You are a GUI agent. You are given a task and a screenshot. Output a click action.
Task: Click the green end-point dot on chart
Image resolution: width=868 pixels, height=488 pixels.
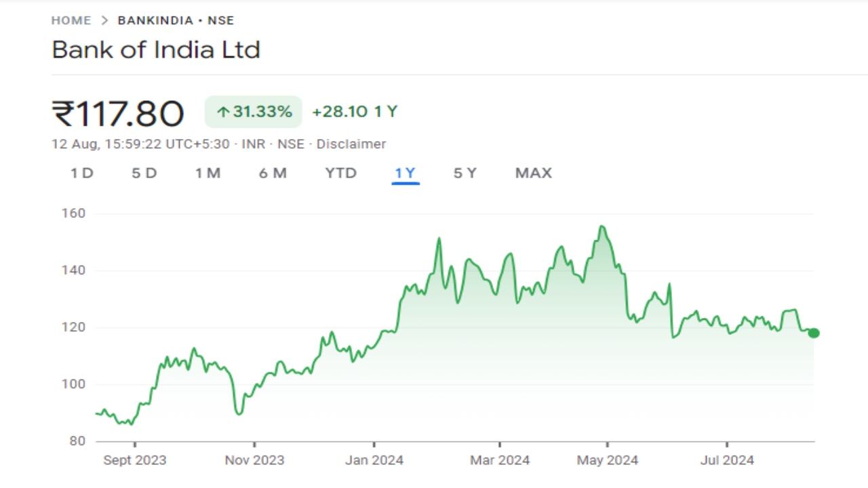click(x=814, y=333)
